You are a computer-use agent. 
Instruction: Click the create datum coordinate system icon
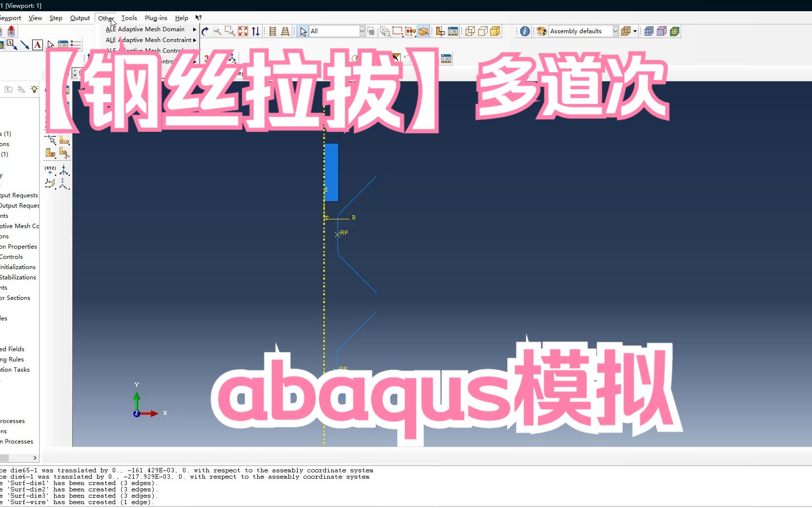(x=64, y=184)
